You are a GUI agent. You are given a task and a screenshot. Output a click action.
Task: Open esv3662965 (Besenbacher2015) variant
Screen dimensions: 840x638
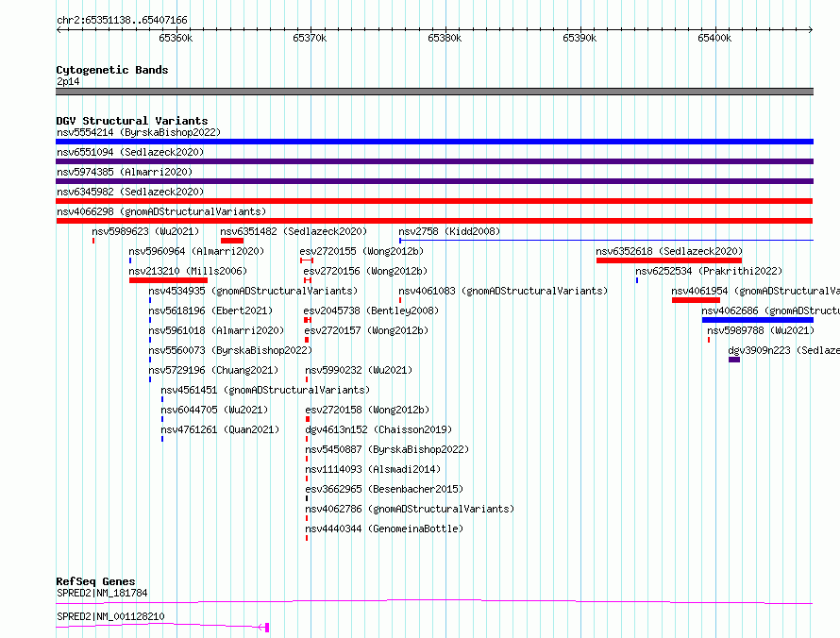point(384,489)
